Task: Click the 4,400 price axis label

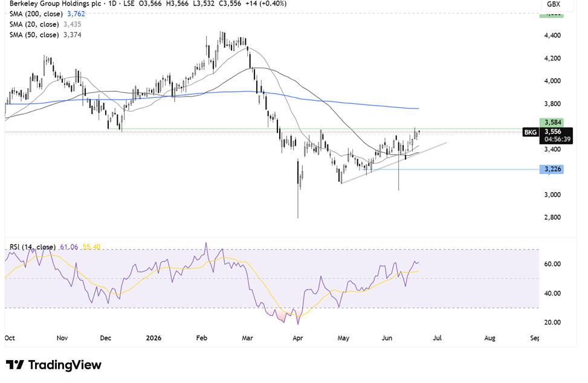Action: (553, 36)
